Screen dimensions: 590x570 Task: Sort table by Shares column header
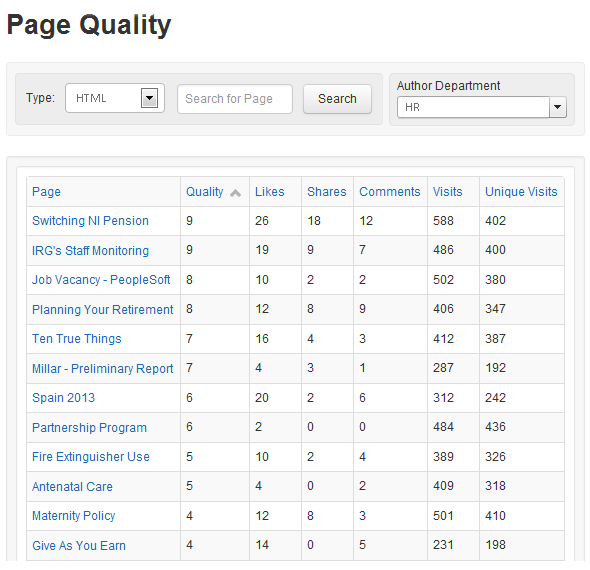(x=327, y=192)
